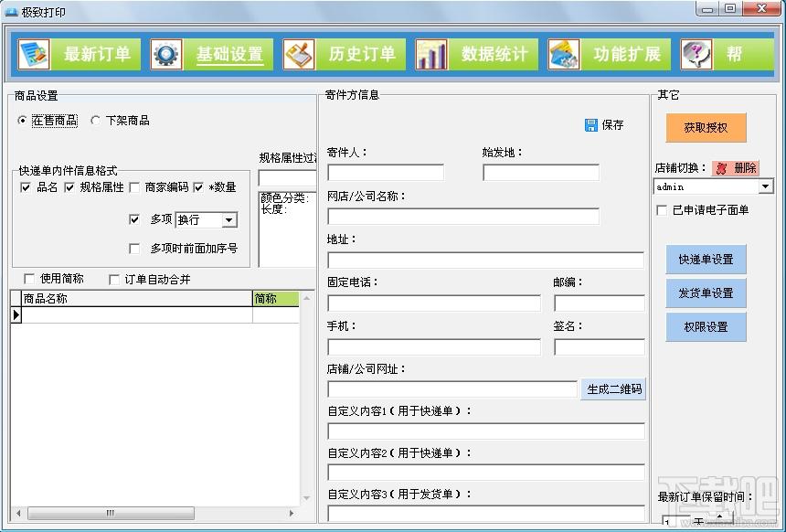
Task: Click the 最新订单保留时间 days stepper arrow
Action: 720,516
